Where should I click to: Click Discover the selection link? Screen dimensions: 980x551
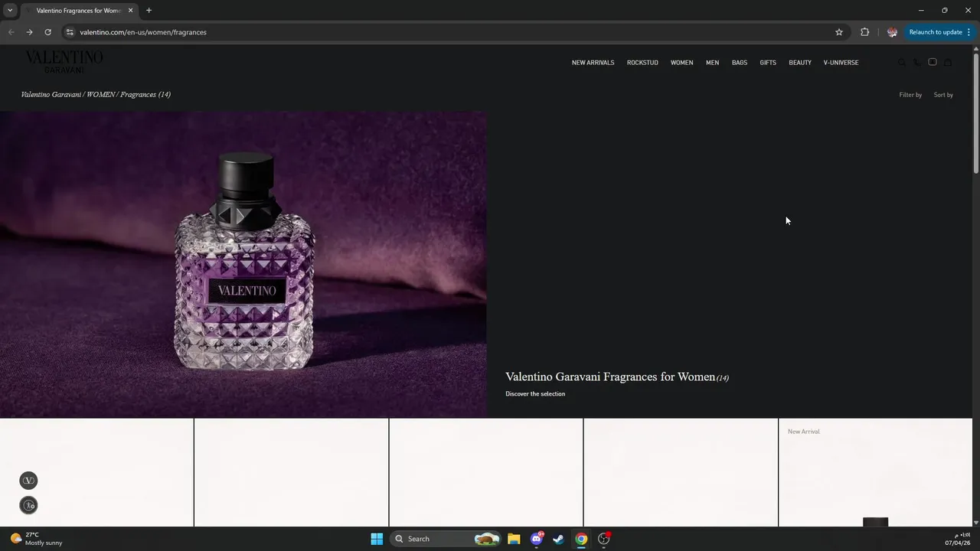click(535, 394)
